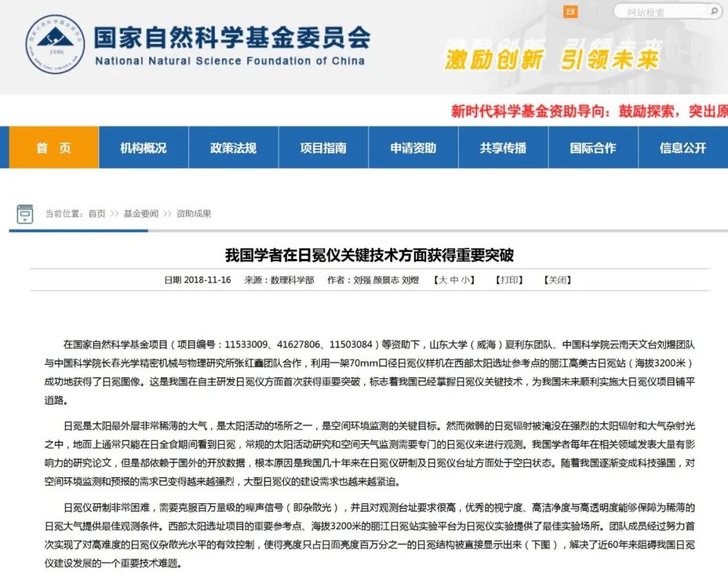Viewport: 728px width, 576px height.
Task: Set font size to 大
Action: click(x=443, y=280)
